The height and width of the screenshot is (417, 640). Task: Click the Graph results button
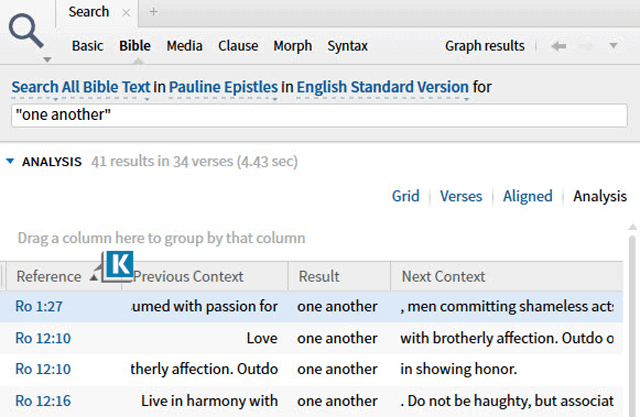[x=484, y=46]
